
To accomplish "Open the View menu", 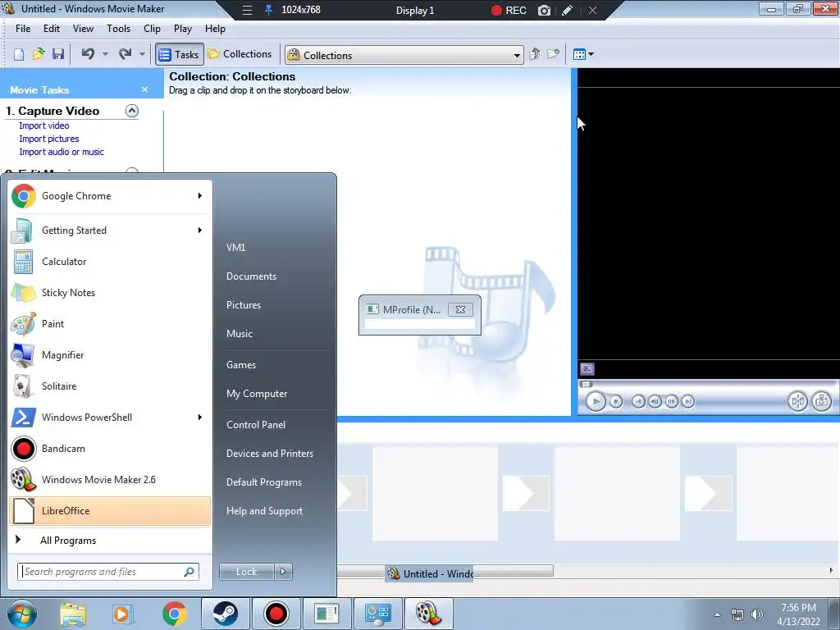I will coord(83,29).
